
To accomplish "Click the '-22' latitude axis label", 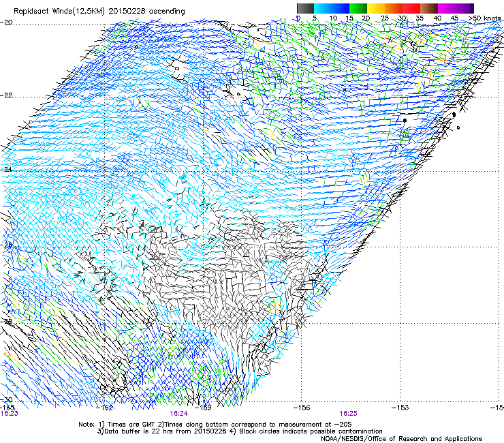I will pos(6,95).
